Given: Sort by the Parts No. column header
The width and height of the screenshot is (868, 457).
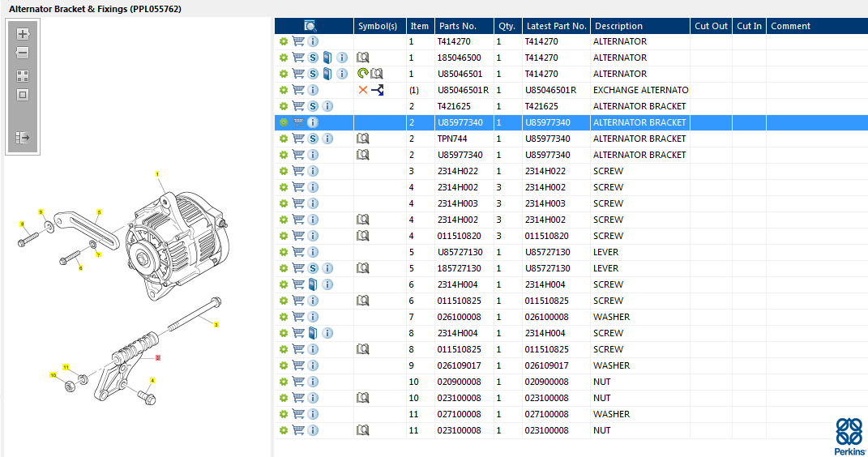Looking at the screenshot, I should (464, 26).
